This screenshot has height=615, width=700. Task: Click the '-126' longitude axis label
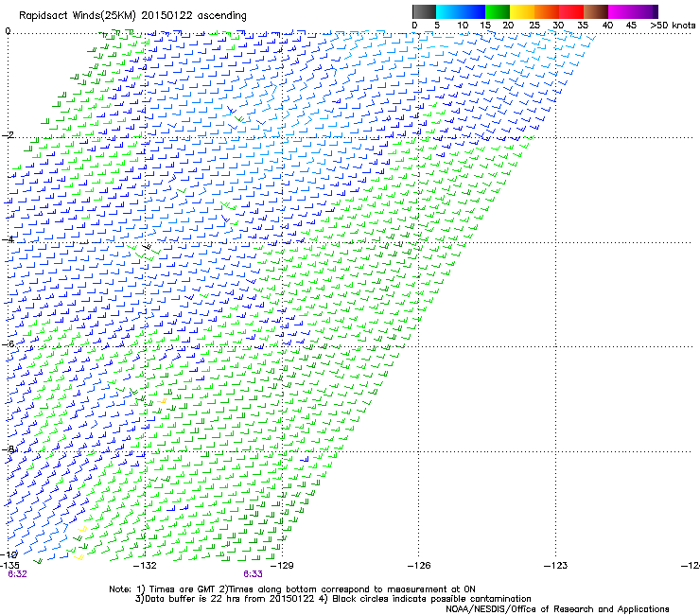pos(419,566)
